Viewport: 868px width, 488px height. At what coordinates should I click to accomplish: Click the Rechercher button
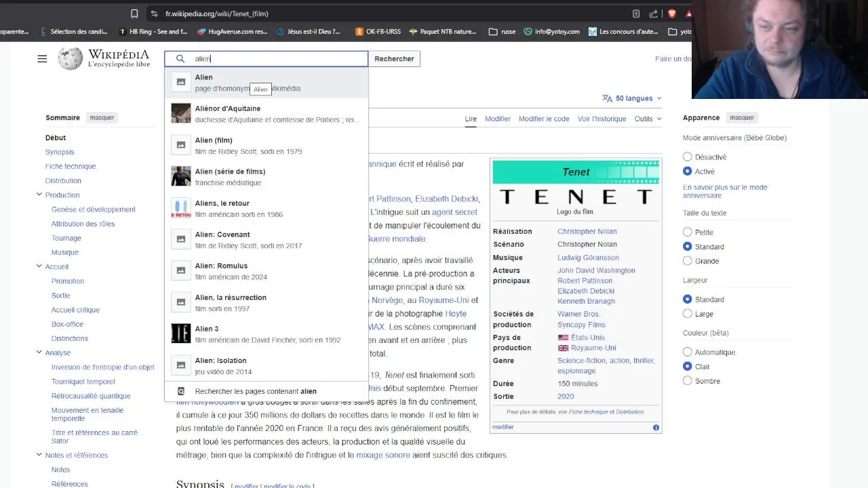point(394,59)
